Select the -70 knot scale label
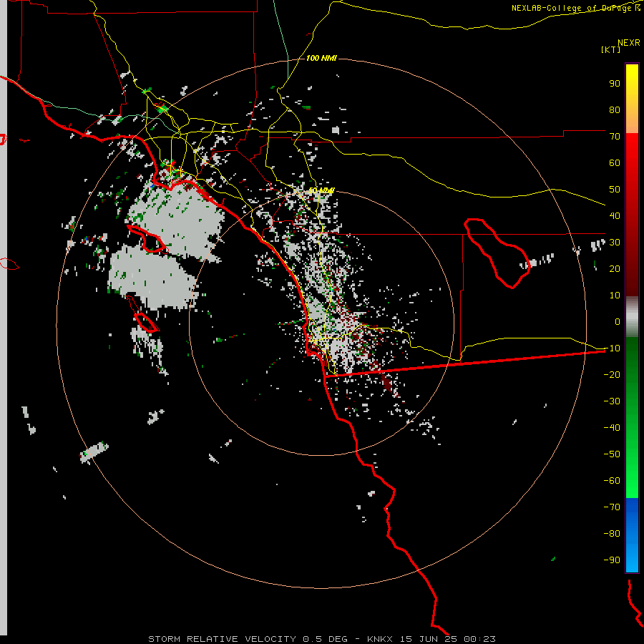644x644 pixels. (612, 507)
